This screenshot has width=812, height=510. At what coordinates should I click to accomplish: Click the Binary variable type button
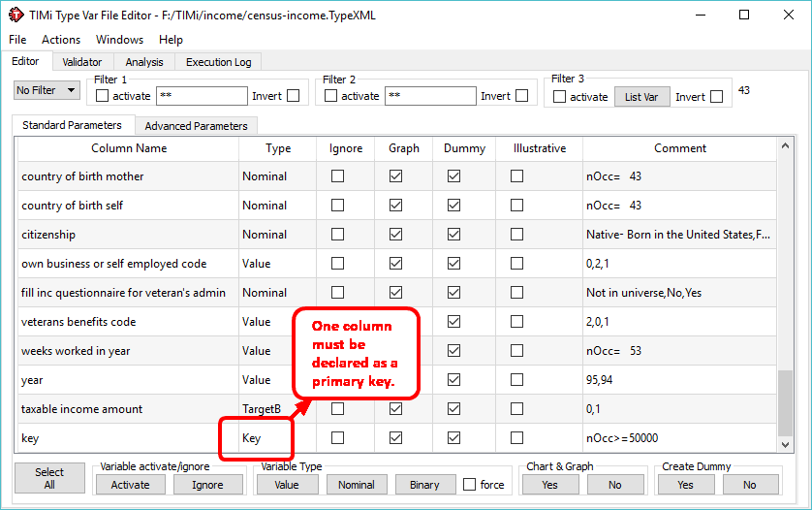(424, 485)
